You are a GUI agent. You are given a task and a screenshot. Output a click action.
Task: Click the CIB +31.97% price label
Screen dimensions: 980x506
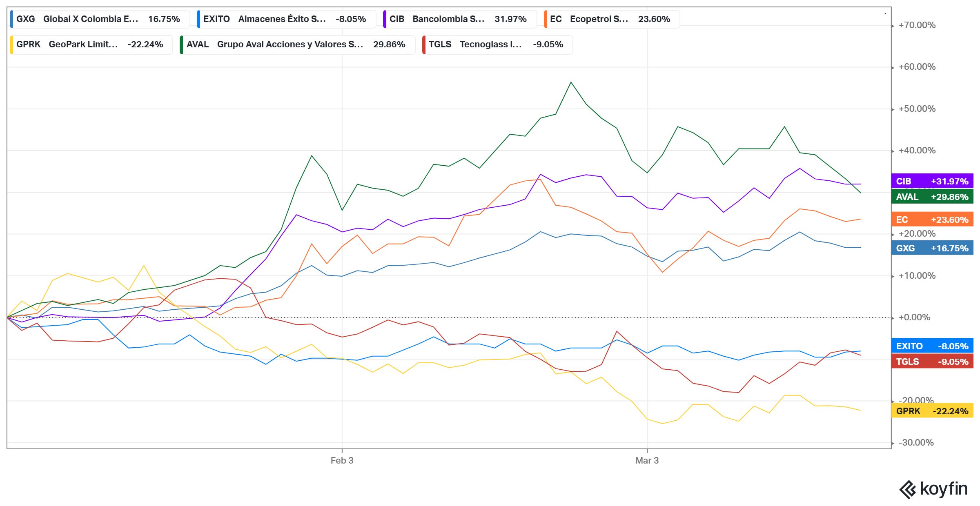(932, 181)
